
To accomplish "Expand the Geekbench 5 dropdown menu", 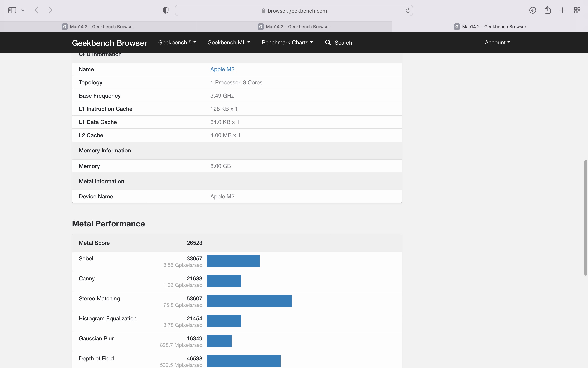I will coord(177,43).
